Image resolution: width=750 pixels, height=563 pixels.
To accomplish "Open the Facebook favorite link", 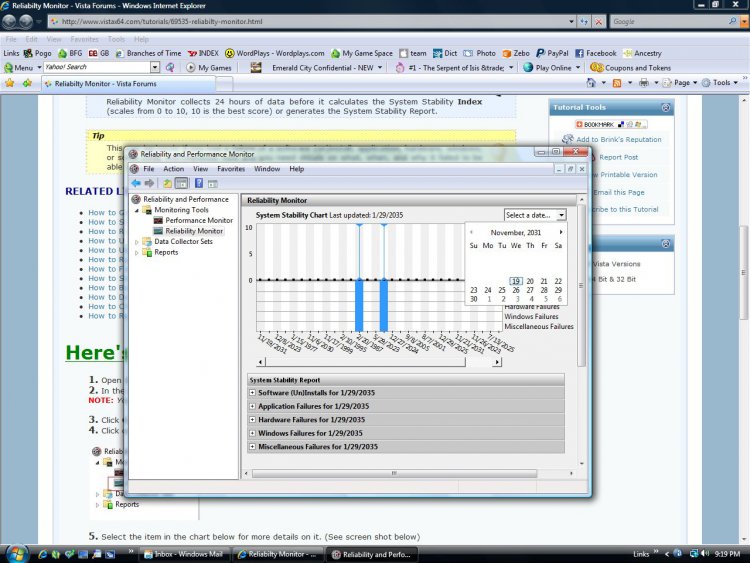I will click(x=596, y=53).
